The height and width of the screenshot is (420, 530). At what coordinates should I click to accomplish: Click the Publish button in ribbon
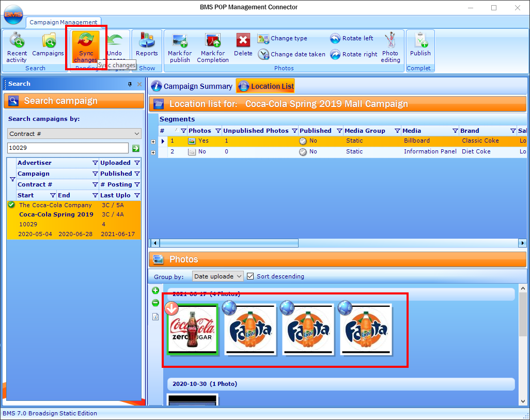pos(420,44)
